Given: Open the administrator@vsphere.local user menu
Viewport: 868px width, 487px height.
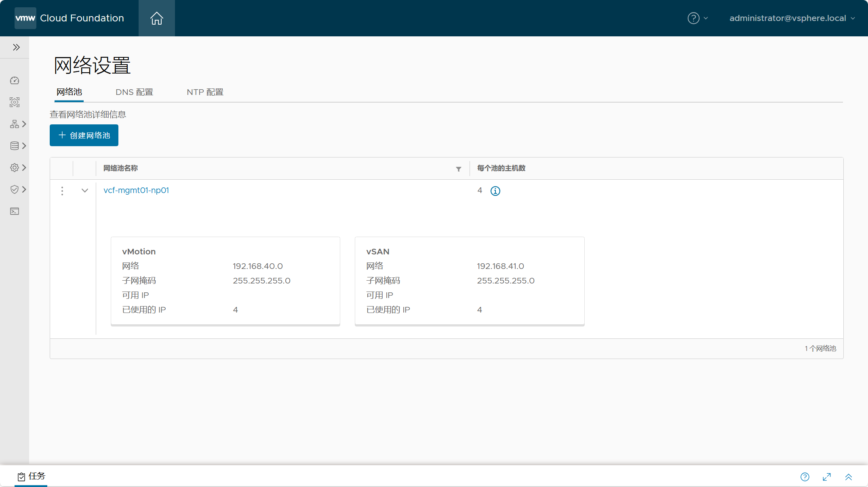Looking at the screenshot, I should pyautogui.click(x=792, y=18).
